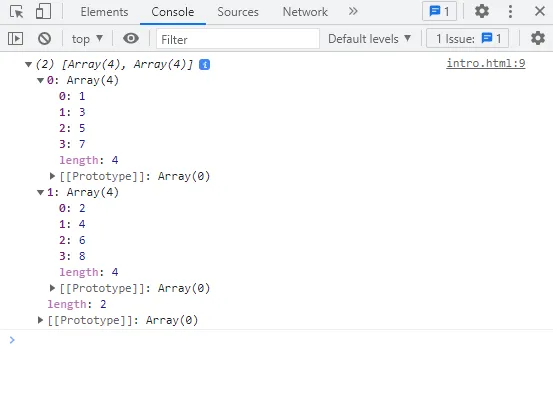
Task: Click the blue info badge beside the array
Action: coord(204,65)
